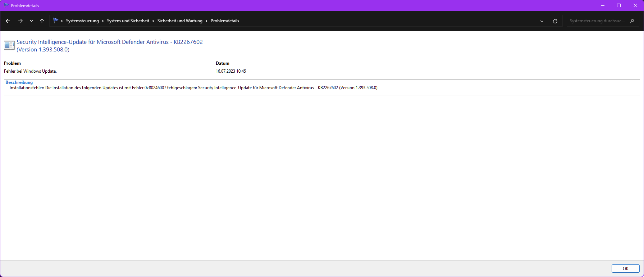
Task: Click the update icon beside title
Action: coord(9,45)
